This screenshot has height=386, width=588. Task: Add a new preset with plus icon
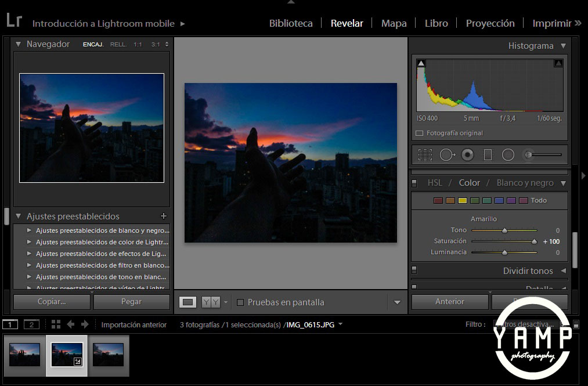pyautogui.click(x=163, y=216)
